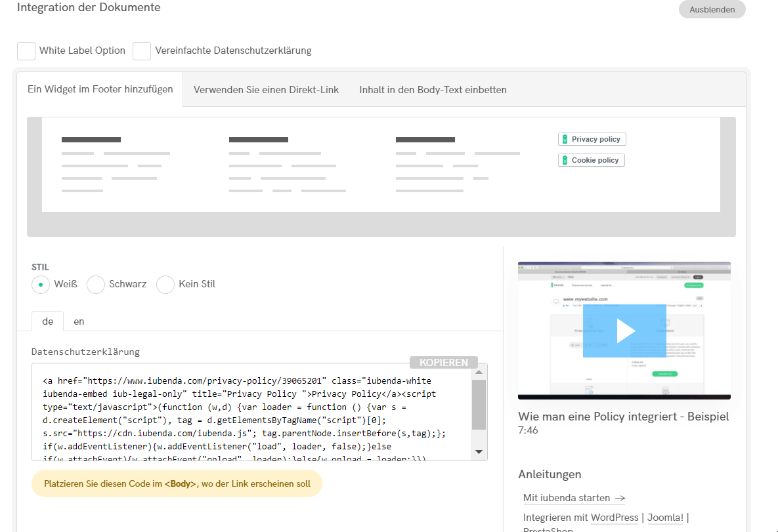Select the Weiß style radio button

tap(41, 285)
